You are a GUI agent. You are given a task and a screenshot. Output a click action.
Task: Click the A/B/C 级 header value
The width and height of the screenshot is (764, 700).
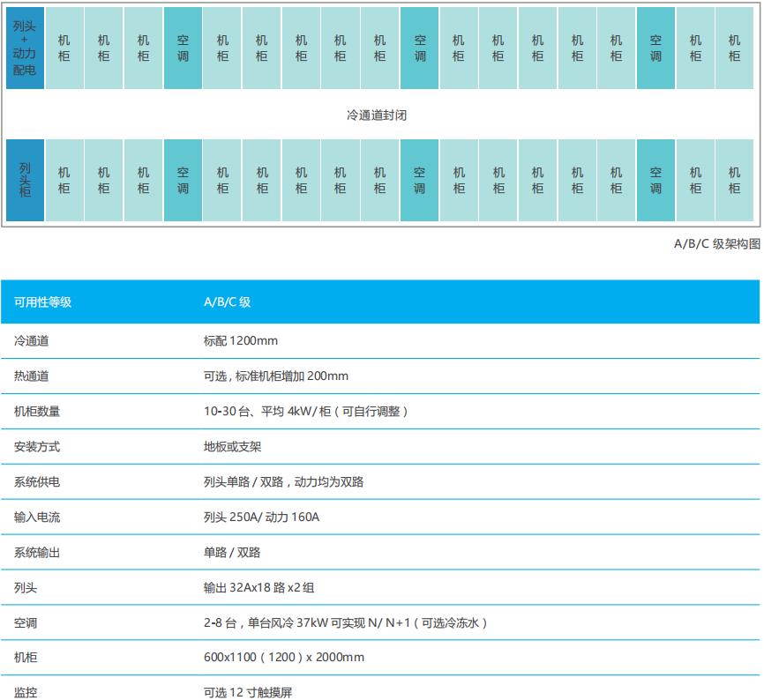228,302
